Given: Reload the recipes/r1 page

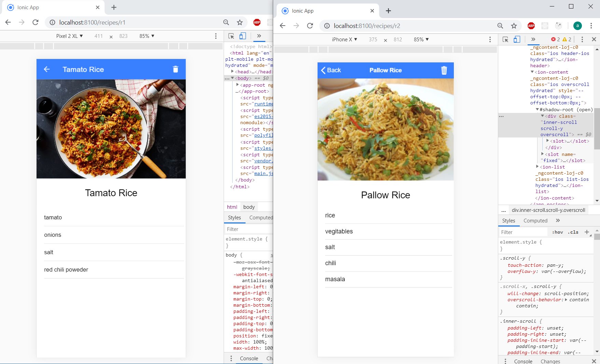Looking at the screenshot, I should pyautogui.click(x=35, y=22).
